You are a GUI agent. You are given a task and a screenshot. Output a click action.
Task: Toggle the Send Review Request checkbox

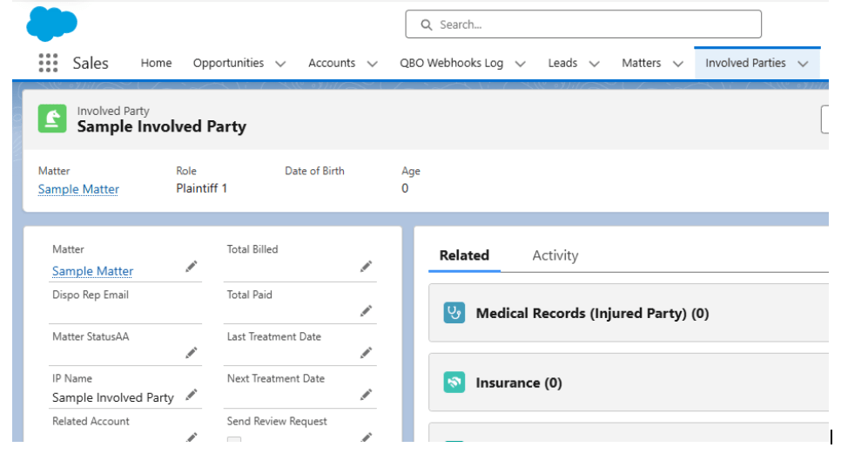[x=234, y=439]
